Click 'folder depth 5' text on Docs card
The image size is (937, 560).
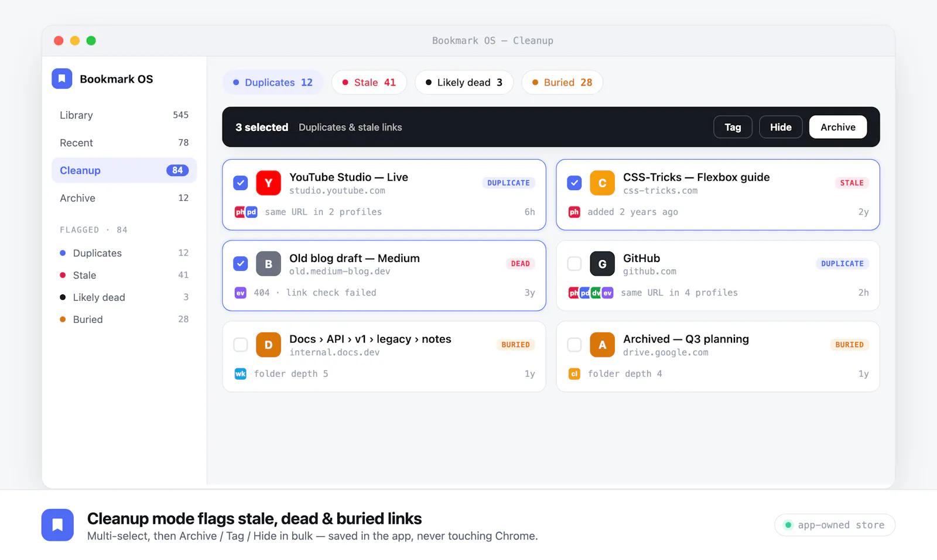click(x=291, y=373)
